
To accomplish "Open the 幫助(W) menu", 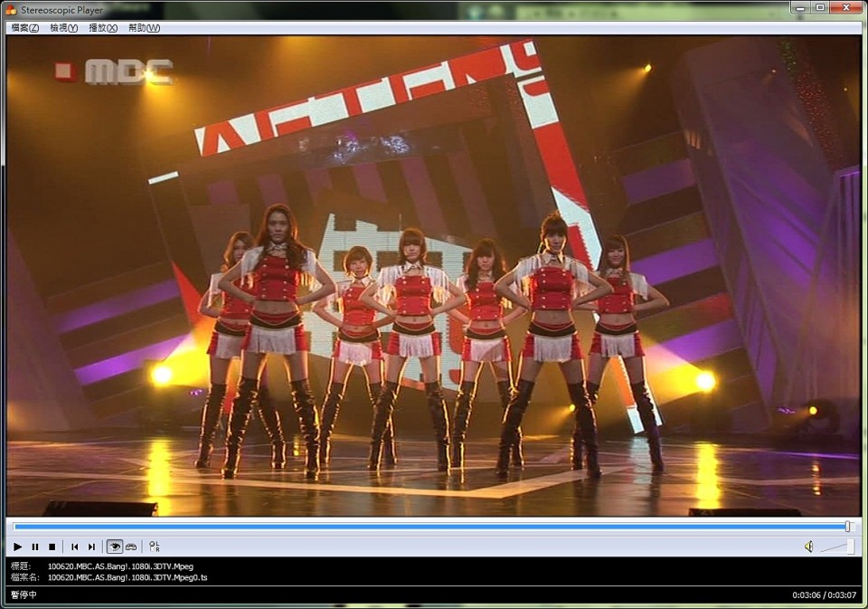I will (x=144, y=28).
